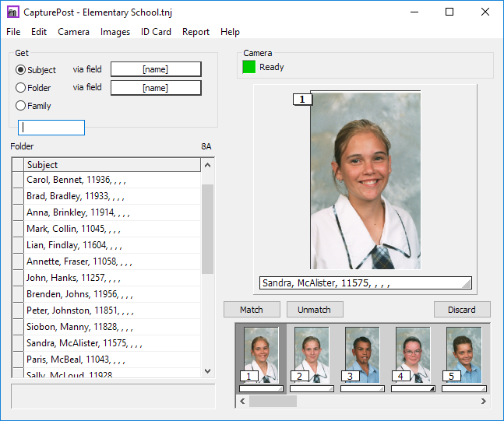
Task: Minimize the CapturePost window
Action: (x=414, y=12)
